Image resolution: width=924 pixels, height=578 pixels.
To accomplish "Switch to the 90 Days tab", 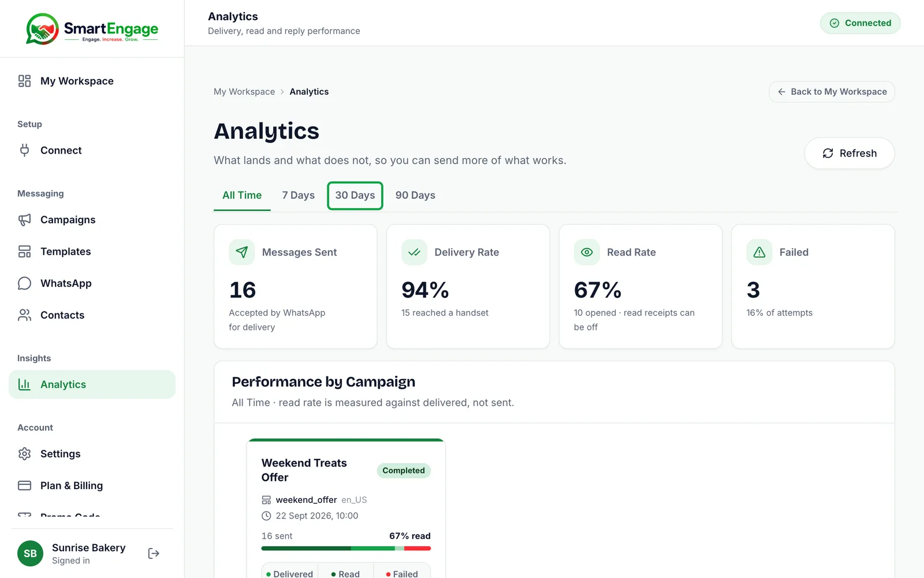I will 415,195.
